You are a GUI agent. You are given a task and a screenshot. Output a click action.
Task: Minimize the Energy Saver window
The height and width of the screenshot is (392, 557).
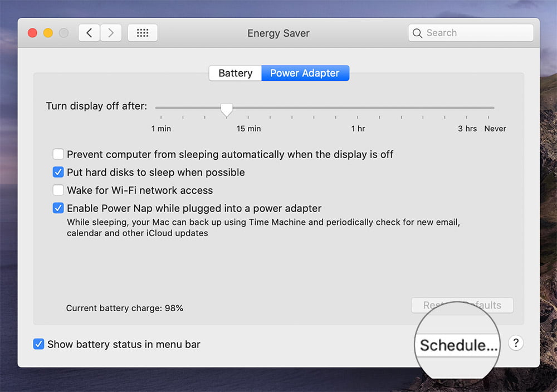pyautogui.click(x=48, y=33)
